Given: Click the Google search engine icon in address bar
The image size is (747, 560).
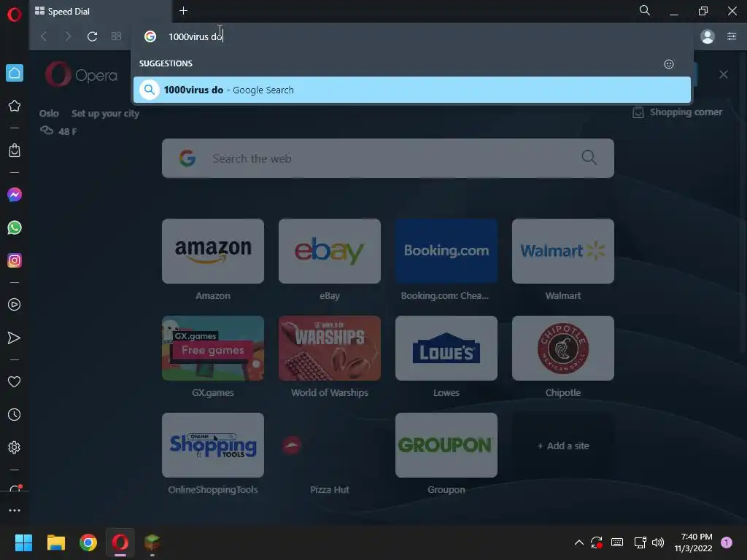Looking at the screenshot, I should point(150,36).
